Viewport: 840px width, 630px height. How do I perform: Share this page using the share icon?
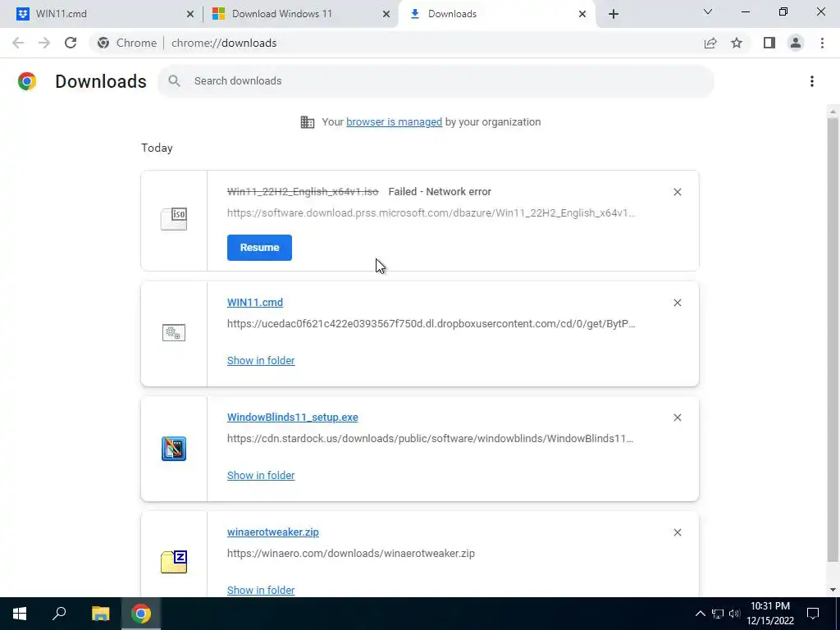click(x=710, y=43)
